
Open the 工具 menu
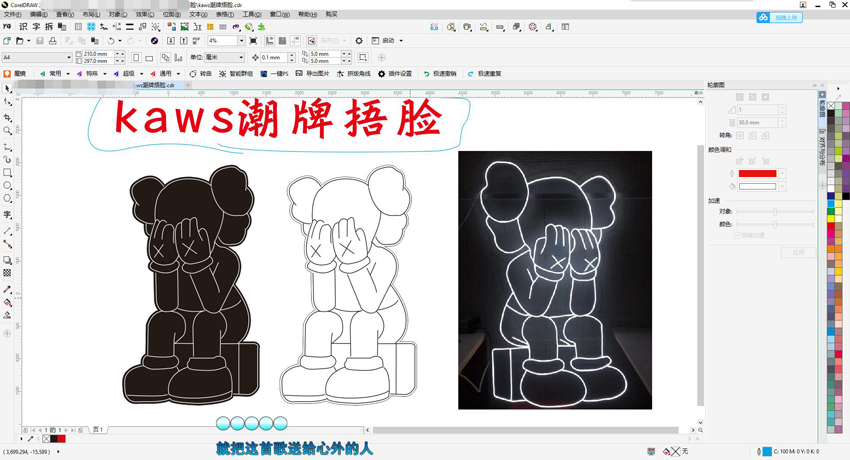252,15
